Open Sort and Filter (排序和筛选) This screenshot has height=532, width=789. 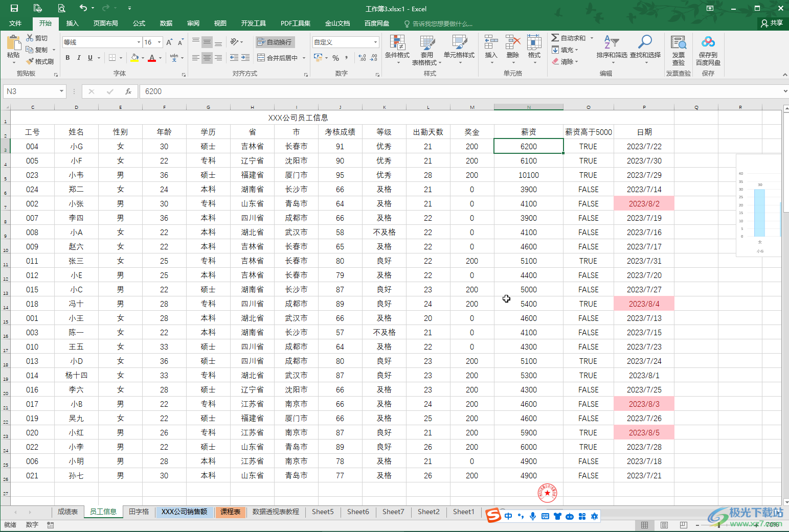pos(612,49)
